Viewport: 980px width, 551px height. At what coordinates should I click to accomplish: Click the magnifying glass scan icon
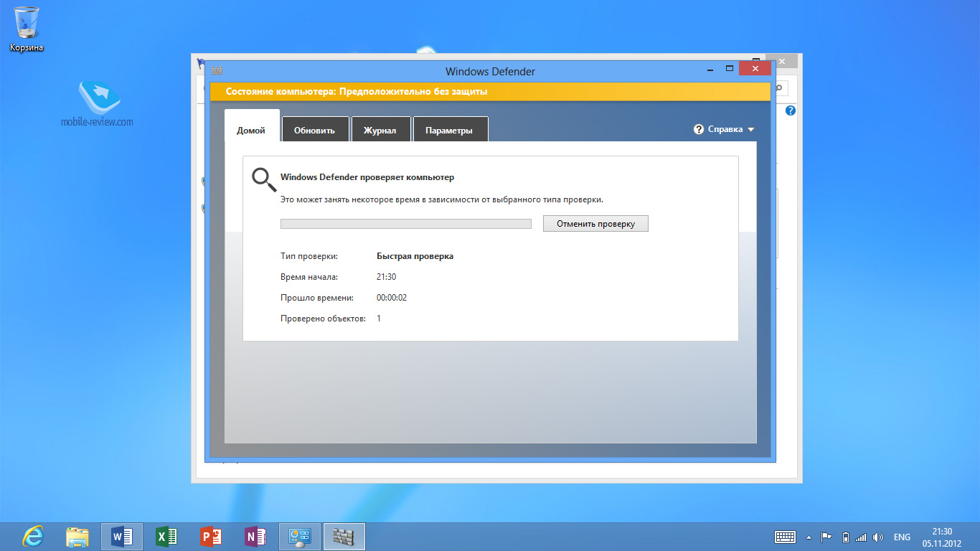click(264, 180)
